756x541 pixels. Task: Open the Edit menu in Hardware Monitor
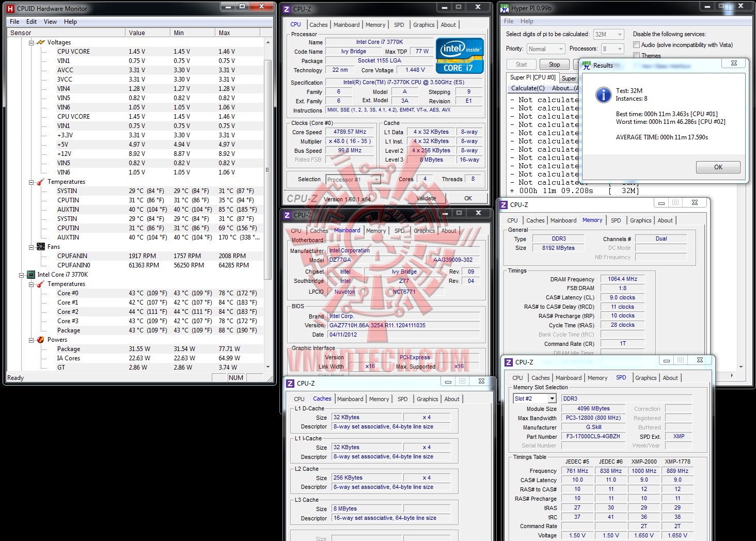pyautogui.click(x=31, y=22)
